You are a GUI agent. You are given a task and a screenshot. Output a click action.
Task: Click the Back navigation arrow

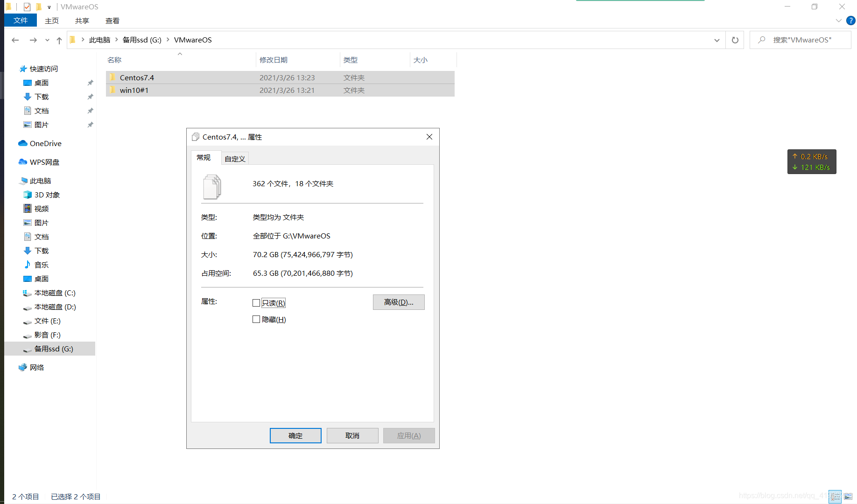[15, 40]
